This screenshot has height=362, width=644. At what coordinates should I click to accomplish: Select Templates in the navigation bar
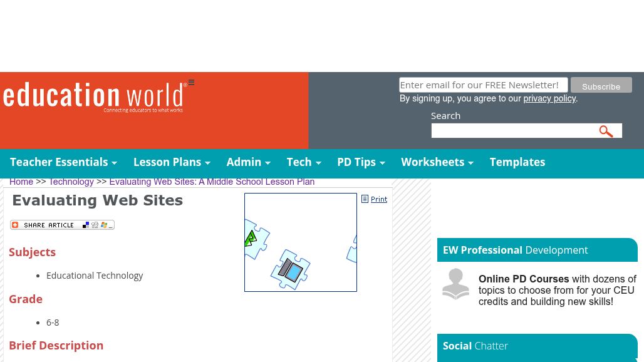click(517, 162)
